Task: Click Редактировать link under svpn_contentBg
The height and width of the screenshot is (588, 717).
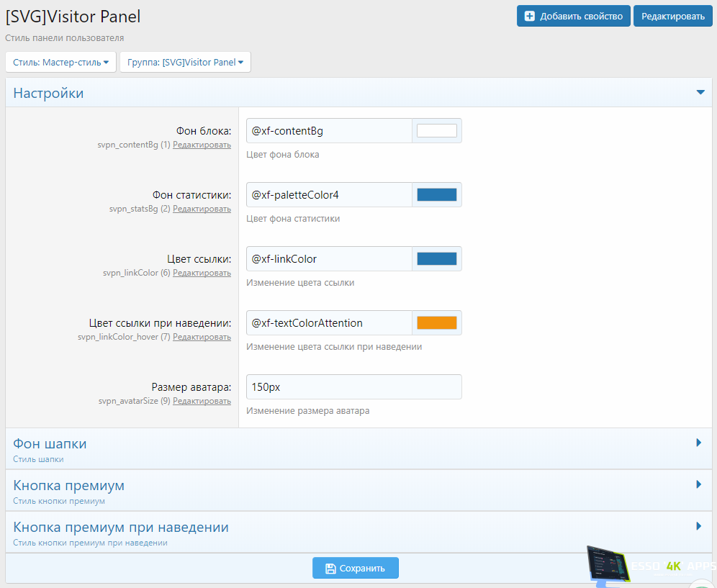Action: tap(202, 145)
